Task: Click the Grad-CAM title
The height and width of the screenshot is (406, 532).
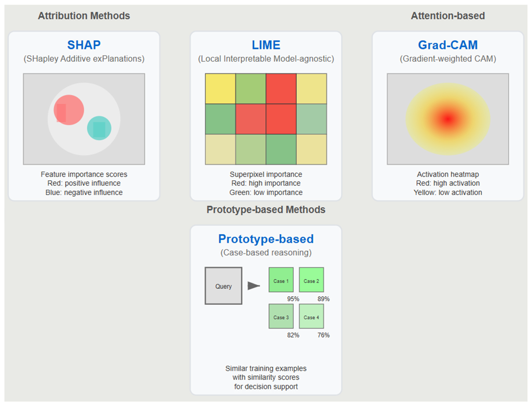Action: tap(448, 45)
